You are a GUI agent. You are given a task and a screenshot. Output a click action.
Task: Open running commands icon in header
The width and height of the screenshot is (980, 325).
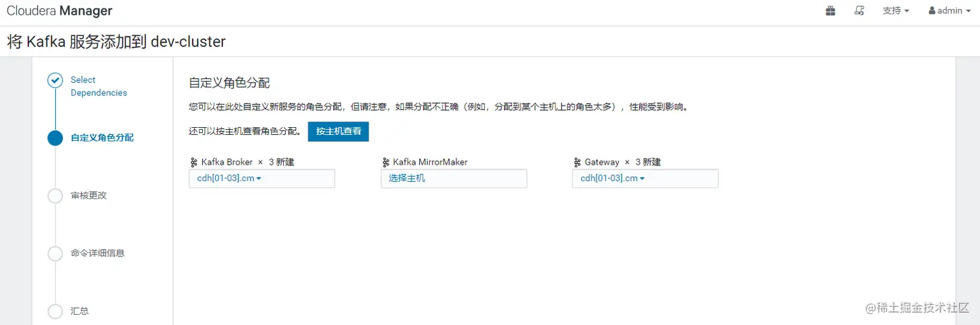click(859, 11)
